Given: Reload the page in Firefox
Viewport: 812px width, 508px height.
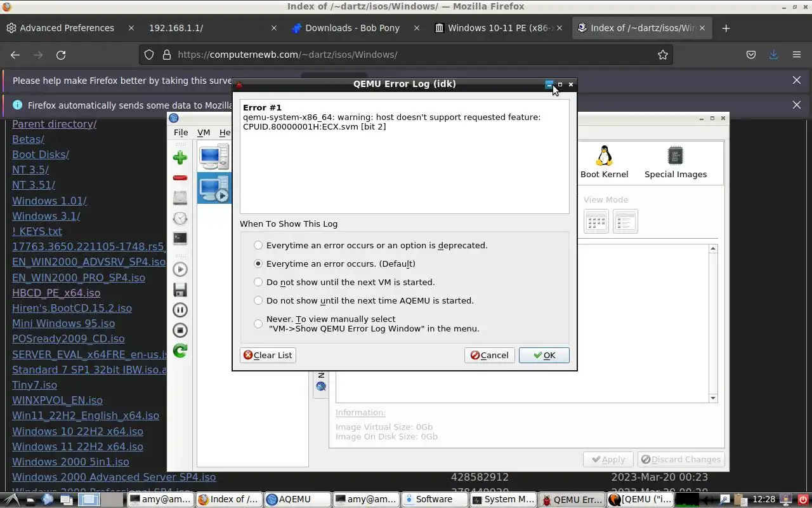Looking at the screenshot, I should coord(61,55).
